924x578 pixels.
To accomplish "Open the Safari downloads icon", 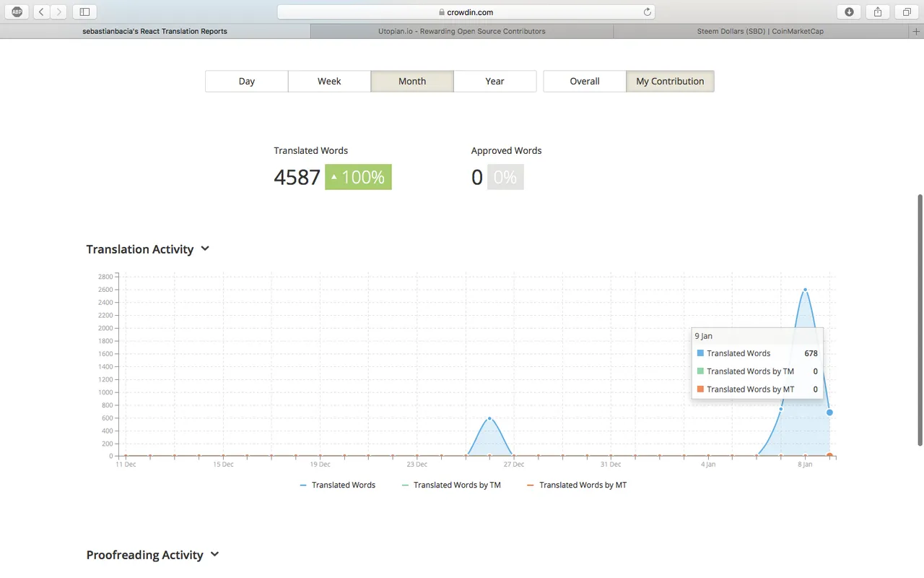I will 849,12.
